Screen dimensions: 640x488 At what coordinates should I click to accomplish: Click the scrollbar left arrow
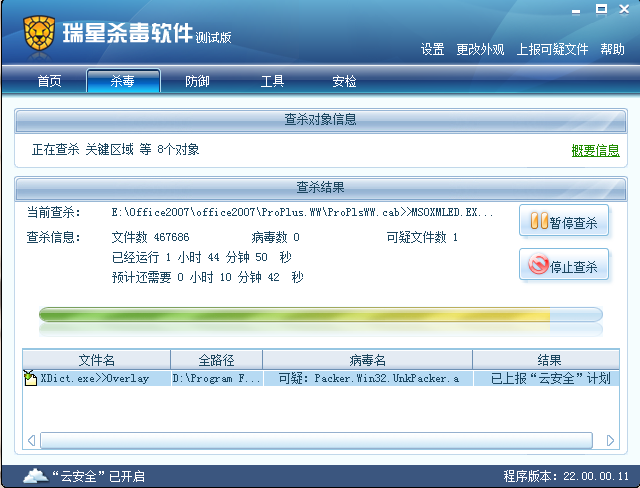31,441
